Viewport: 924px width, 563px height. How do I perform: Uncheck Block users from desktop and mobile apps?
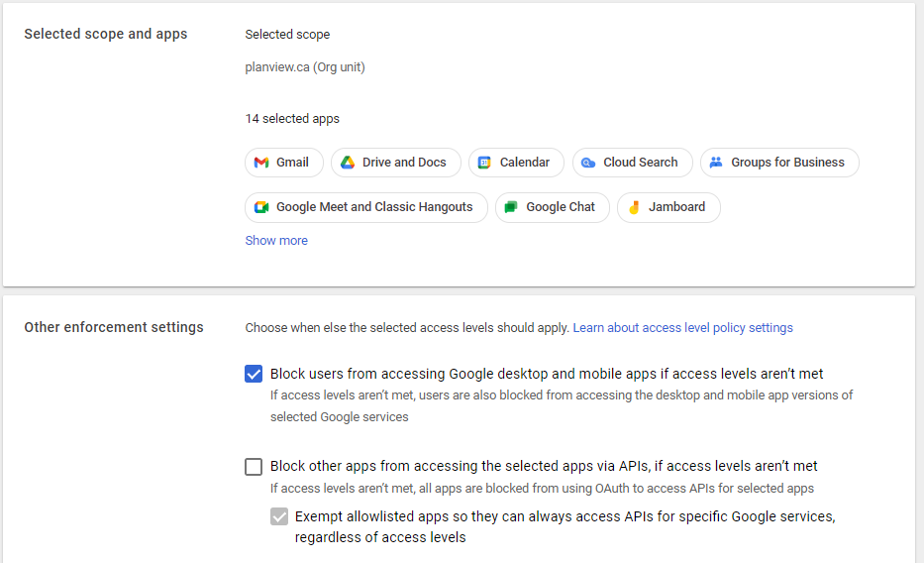coord(254,374)
